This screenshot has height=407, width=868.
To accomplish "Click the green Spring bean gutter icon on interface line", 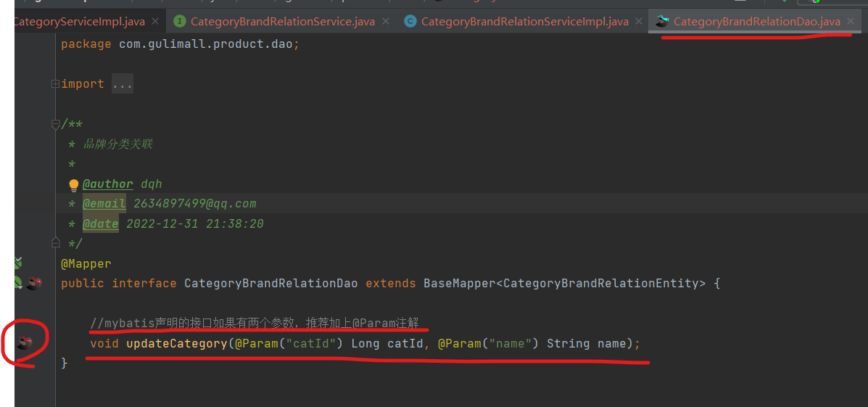I will pos(18,283).
